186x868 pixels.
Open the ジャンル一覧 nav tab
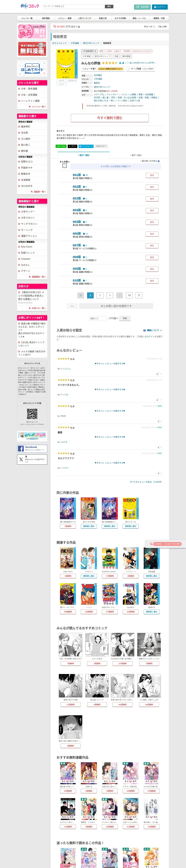[x=27, y=18]
